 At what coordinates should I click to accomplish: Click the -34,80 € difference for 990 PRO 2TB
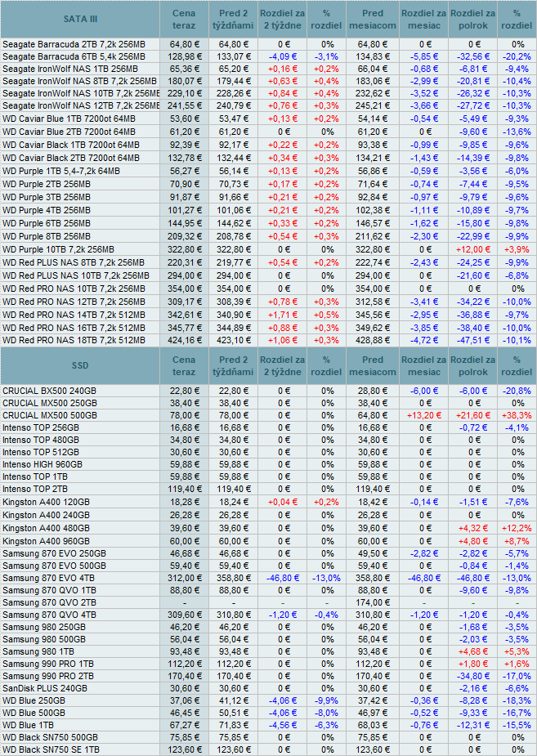pyautogui.click(x=473, y=676)
